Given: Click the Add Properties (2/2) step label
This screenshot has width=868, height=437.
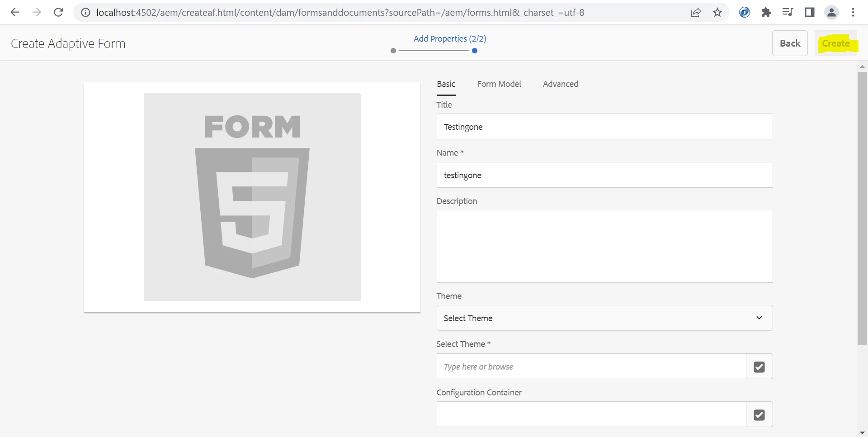Looking at the screenshot, I should click(450, 39).
